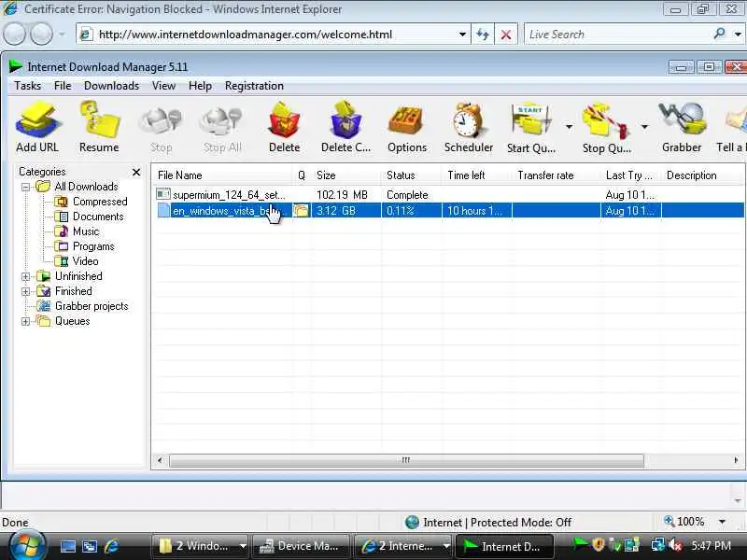The width and height of the screenshot is (747, 560).
Task: Open the Grabber tool icon
Action: (682, 127)
